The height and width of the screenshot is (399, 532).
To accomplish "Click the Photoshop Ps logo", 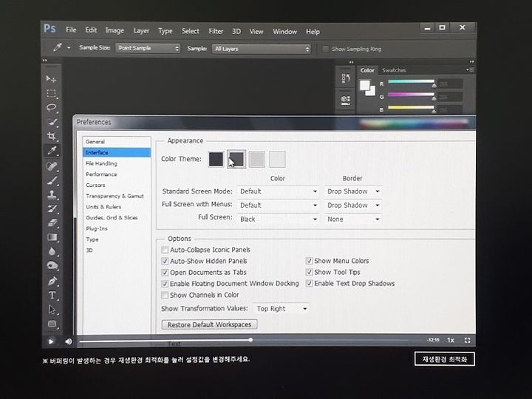I will coord(50,29).
